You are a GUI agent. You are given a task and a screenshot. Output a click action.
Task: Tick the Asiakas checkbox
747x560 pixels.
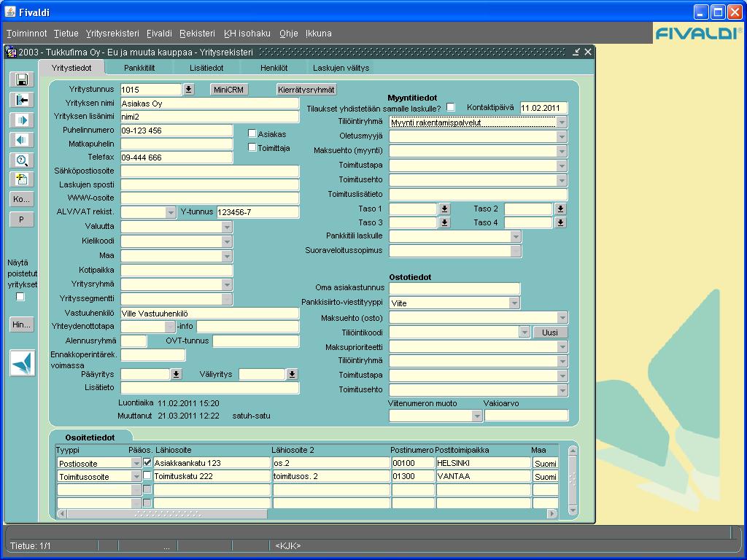coord(252,133)
